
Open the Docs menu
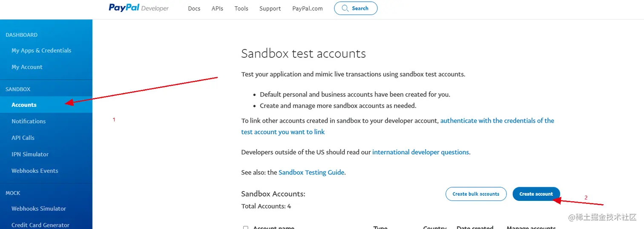194,9
